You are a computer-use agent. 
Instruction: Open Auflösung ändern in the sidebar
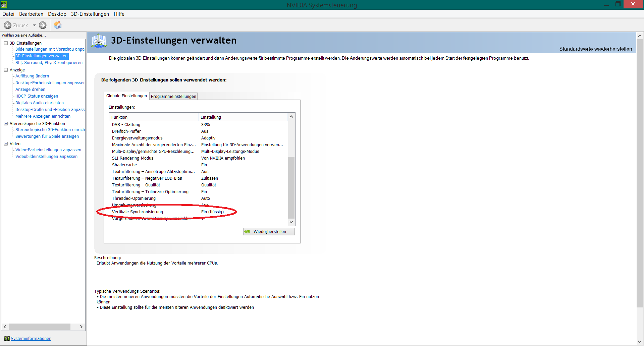point(32,76)
